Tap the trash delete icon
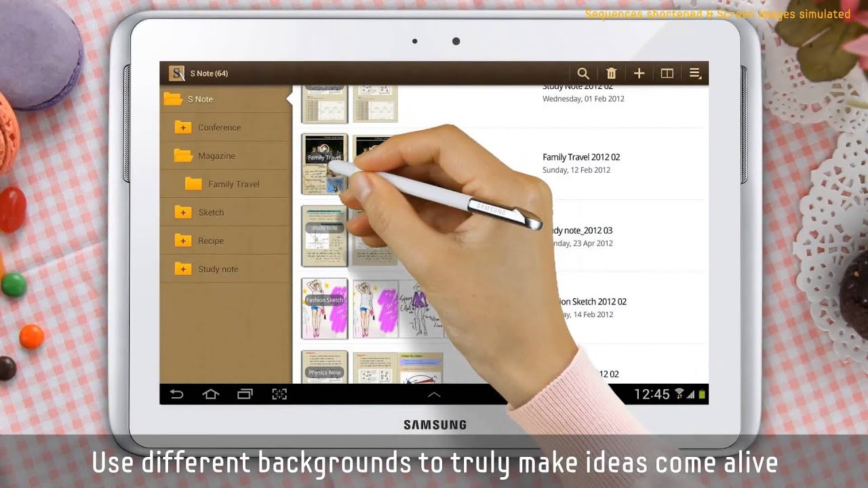868x488 pixels. click(611, 73)
